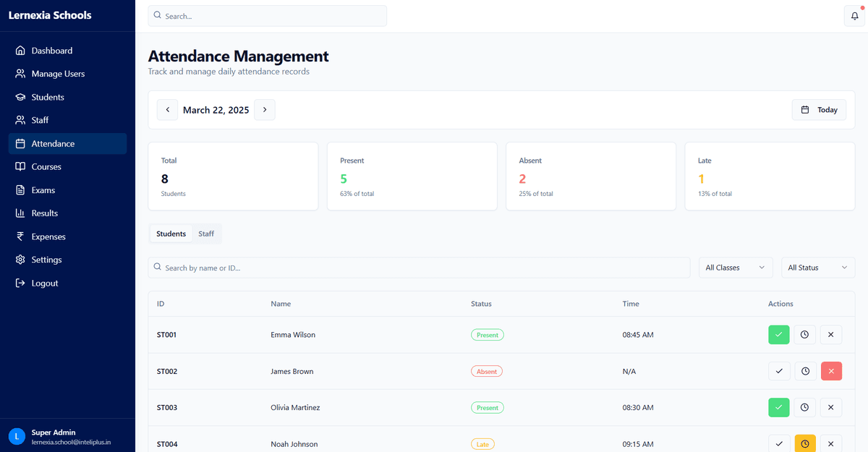Screen dimensions: 868x452
Task: Mark Emma Wilson as present
Action: tap(779, 334)
